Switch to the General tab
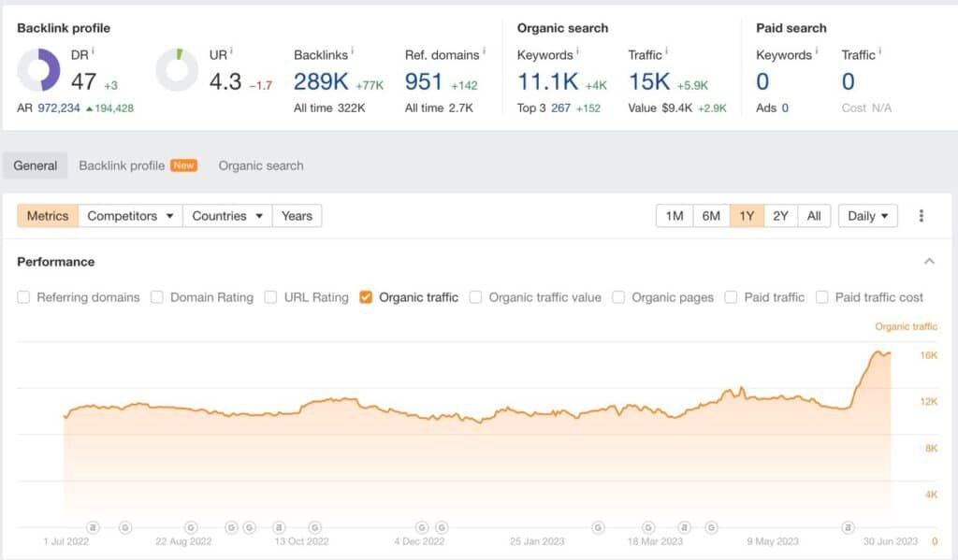 36,165
